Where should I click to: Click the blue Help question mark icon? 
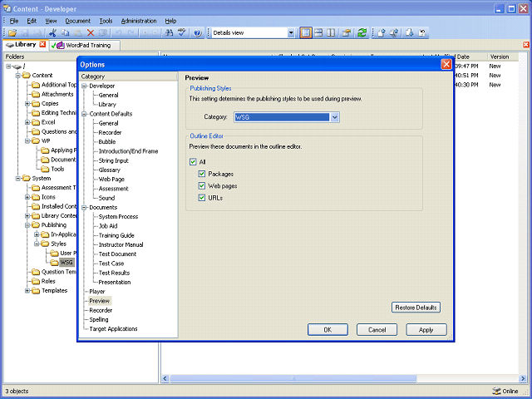198,33
